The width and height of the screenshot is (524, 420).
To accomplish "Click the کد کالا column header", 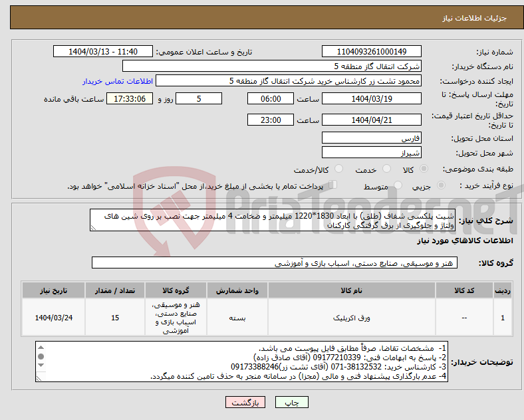I will [464, 290].
